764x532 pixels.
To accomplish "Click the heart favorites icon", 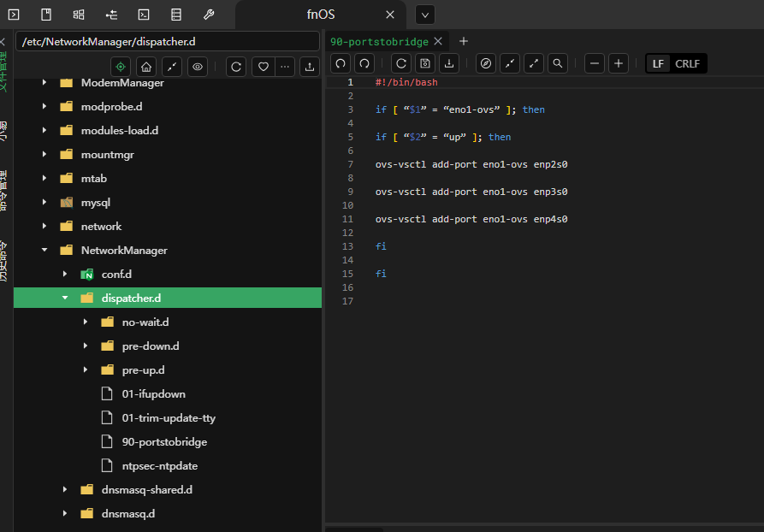I will 264,67.
